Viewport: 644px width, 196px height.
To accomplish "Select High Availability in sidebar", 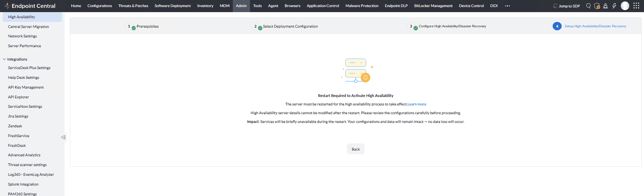I will tap(32, 17).
